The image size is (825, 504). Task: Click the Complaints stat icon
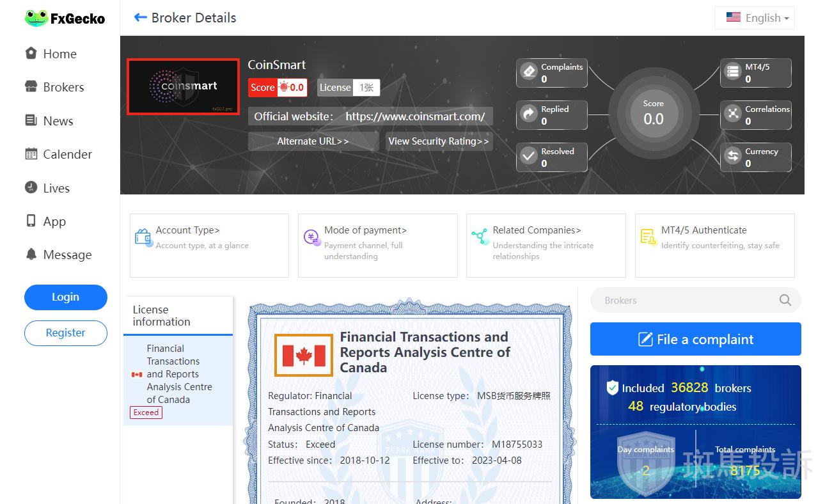click(x=529, y=72)
